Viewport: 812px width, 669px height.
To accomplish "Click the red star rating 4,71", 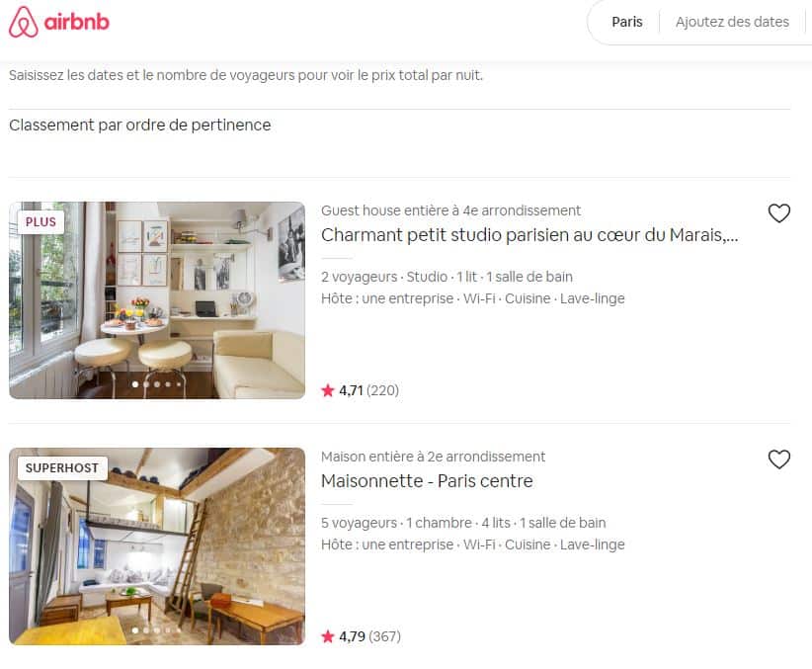I will coord(328,390).
